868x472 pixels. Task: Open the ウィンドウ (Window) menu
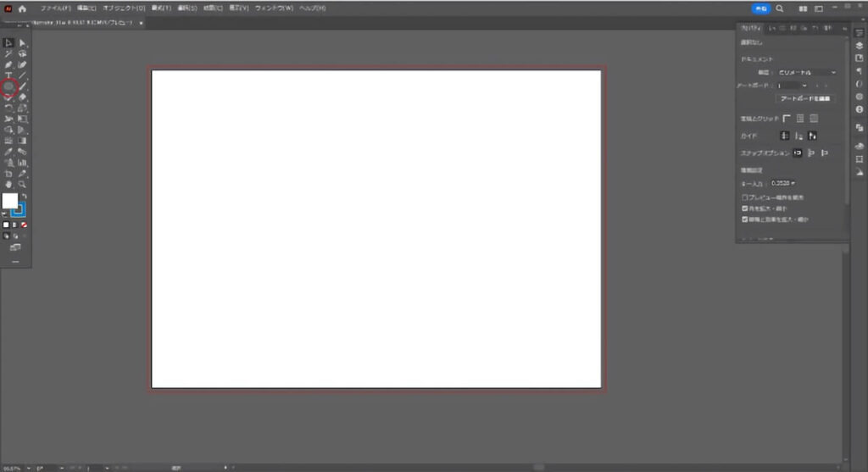point(274,8)
